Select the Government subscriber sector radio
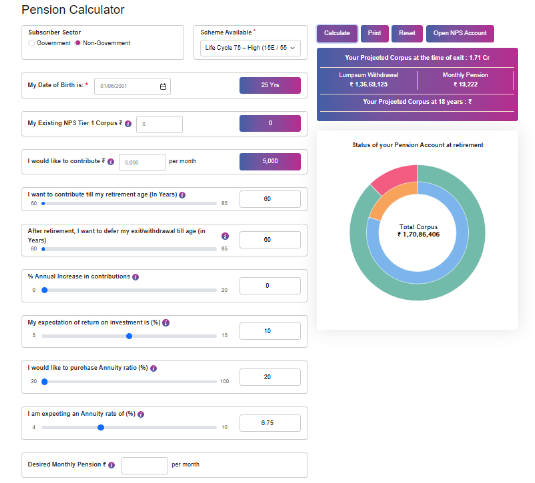535x483 pixels. click(x=31, y=43)
